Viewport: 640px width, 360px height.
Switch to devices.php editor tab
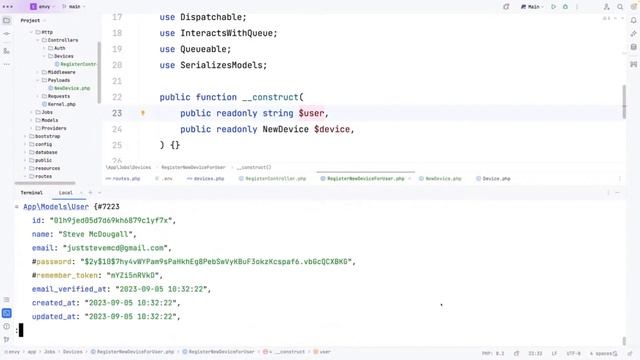(x=206, y=179)
